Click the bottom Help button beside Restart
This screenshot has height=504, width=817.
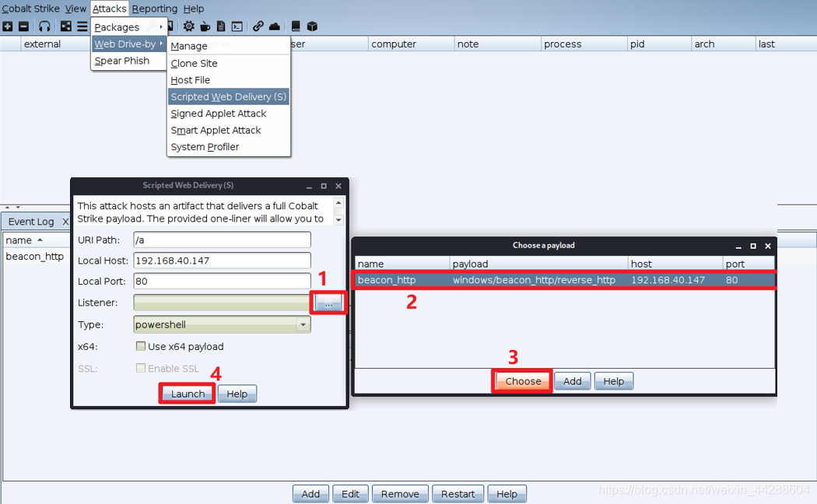pyautogui.click(x=507, y=494)
